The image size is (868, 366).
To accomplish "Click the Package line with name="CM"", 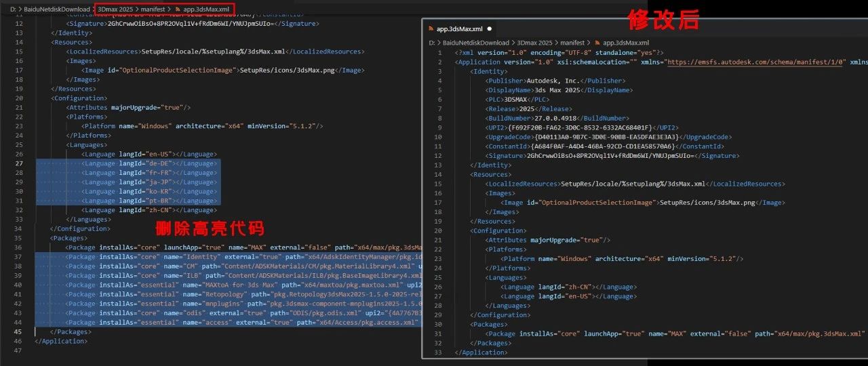I will pyautogui.click(x=244, y=266).
